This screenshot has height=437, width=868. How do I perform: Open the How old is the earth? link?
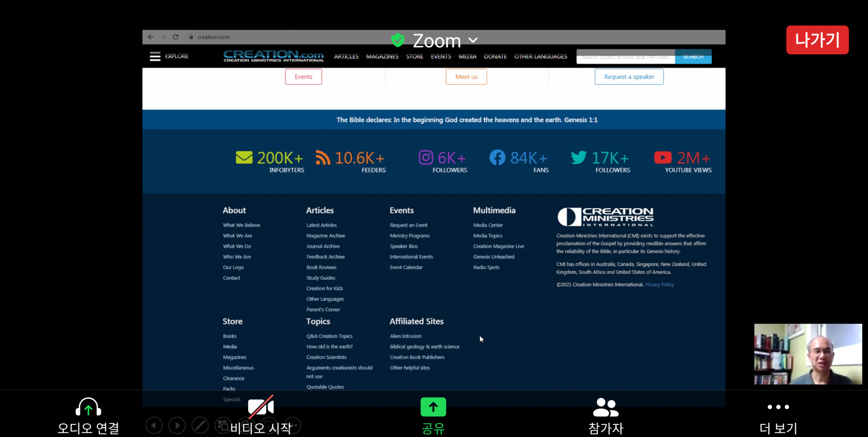coord(329,347)
